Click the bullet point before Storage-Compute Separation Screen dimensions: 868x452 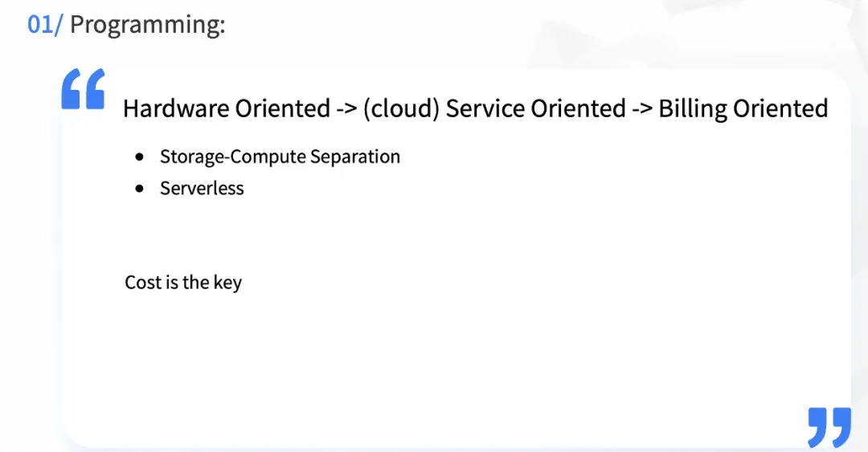tap(141, 157)
